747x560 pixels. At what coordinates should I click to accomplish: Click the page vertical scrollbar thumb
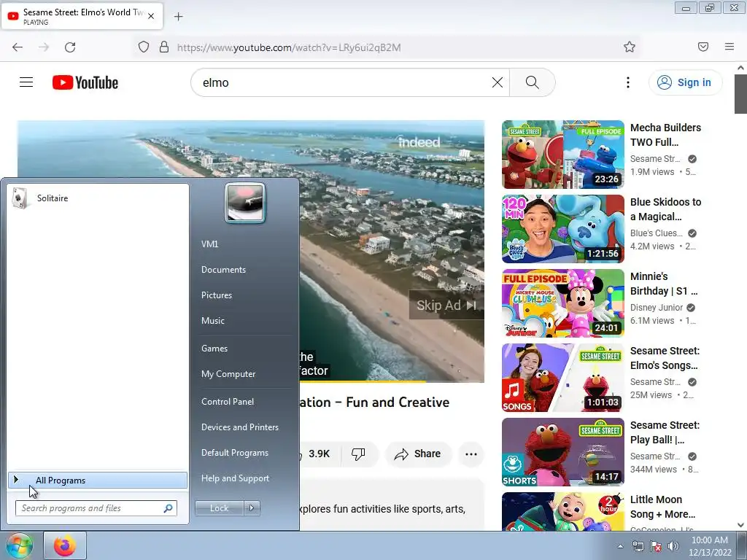coord(740,94)
